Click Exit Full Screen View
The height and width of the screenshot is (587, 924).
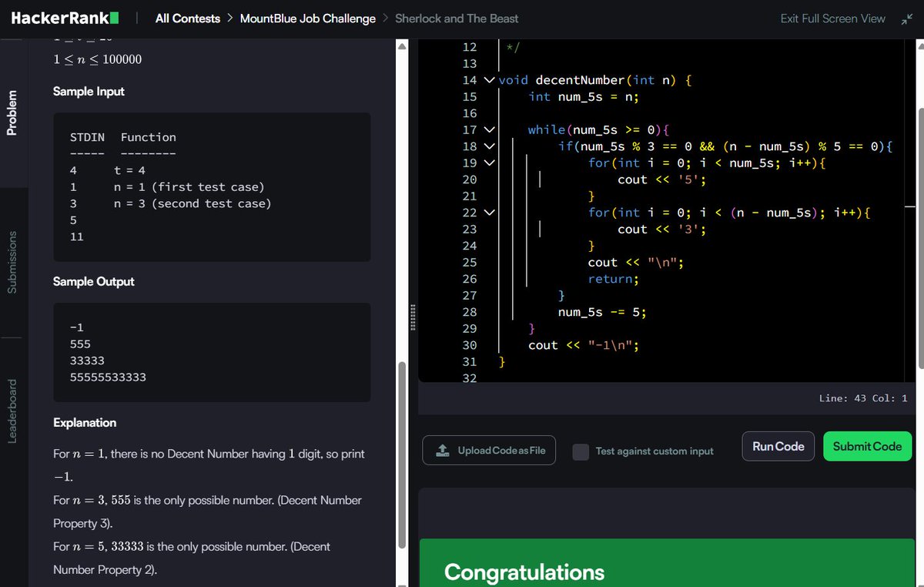coord(833,18)
